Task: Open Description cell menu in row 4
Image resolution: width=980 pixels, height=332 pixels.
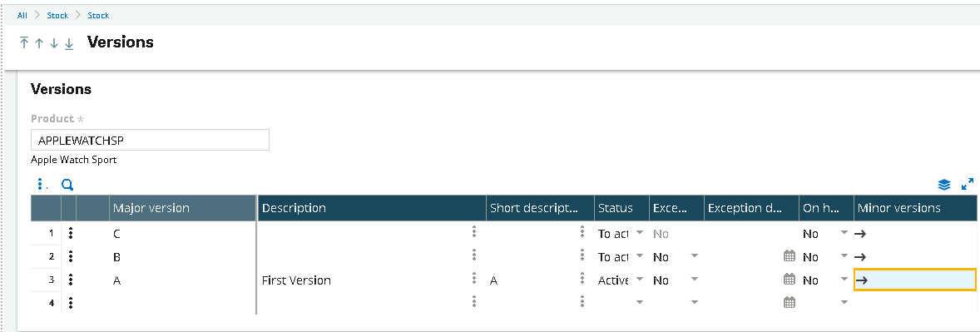Action: coord(474,303)
